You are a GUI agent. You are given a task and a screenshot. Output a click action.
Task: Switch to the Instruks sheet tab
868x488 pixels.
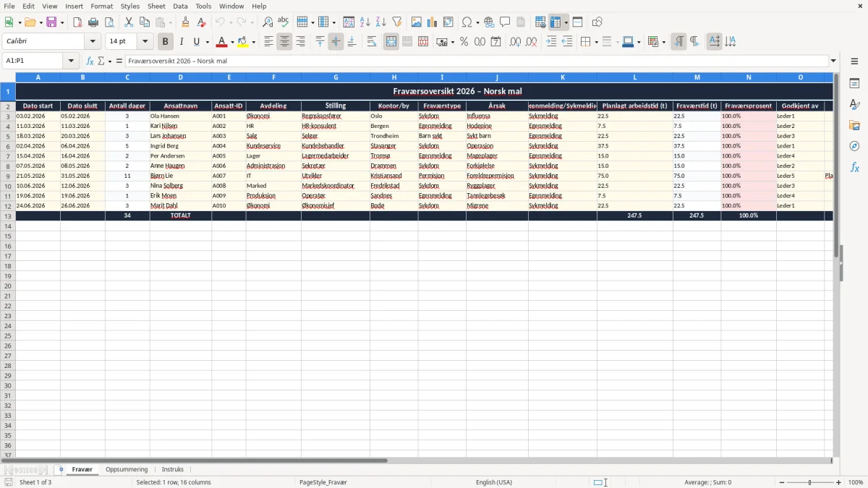click(x=173, y=470)
